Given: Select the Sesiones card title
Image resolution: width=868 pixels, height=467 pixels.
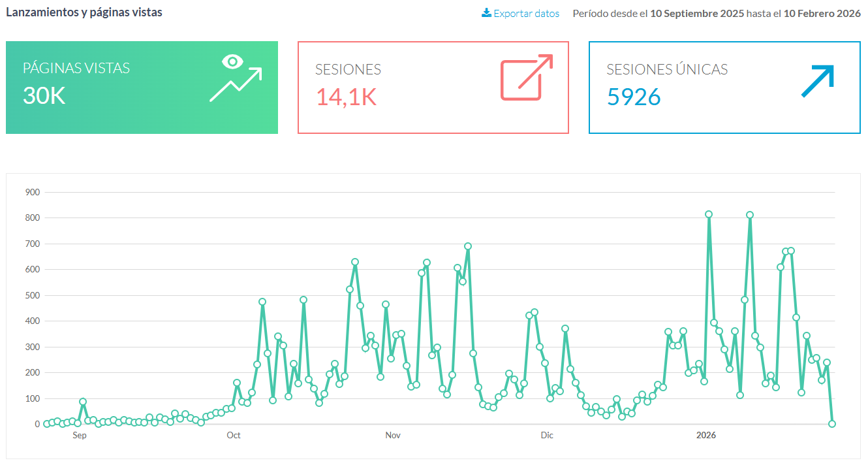Looking at the screenshot, I should 348,69.
